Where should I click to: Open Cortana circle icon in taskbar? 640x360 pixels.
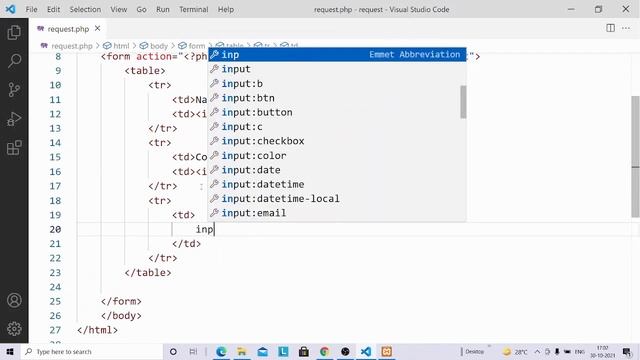click(x=173, y=351)
